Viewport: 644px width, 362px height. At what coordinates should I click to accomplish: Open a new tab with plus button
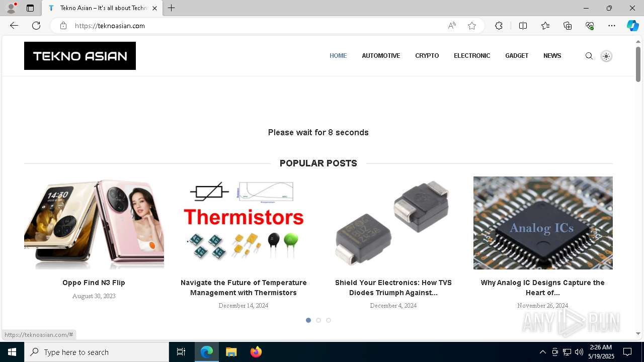(x=172, y=8)
